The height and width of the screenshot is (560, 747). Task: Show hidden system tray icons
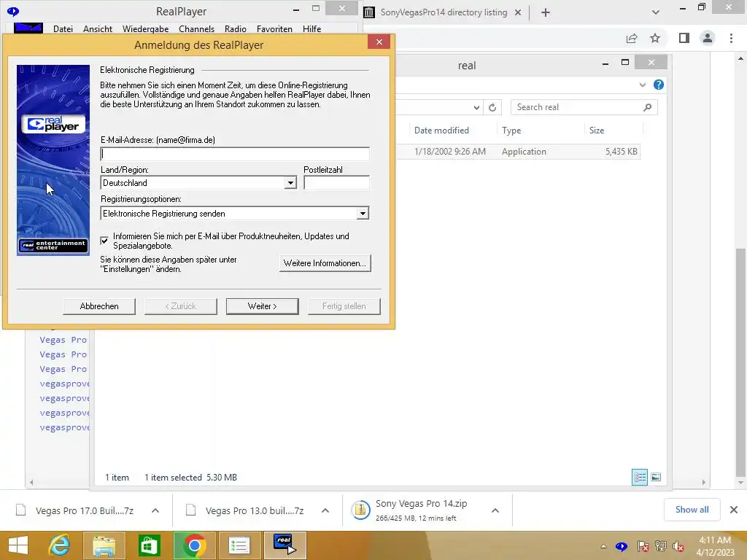(x=603, y=547)
